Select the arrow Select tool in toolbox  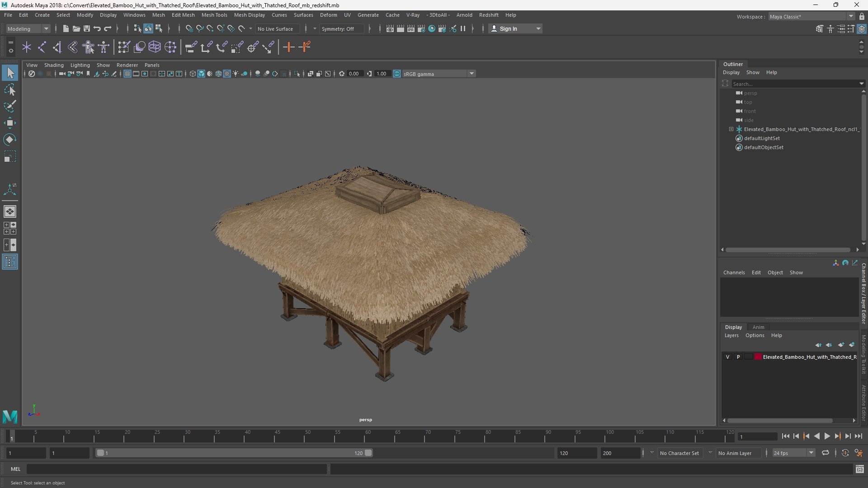(x=10, y=73)
